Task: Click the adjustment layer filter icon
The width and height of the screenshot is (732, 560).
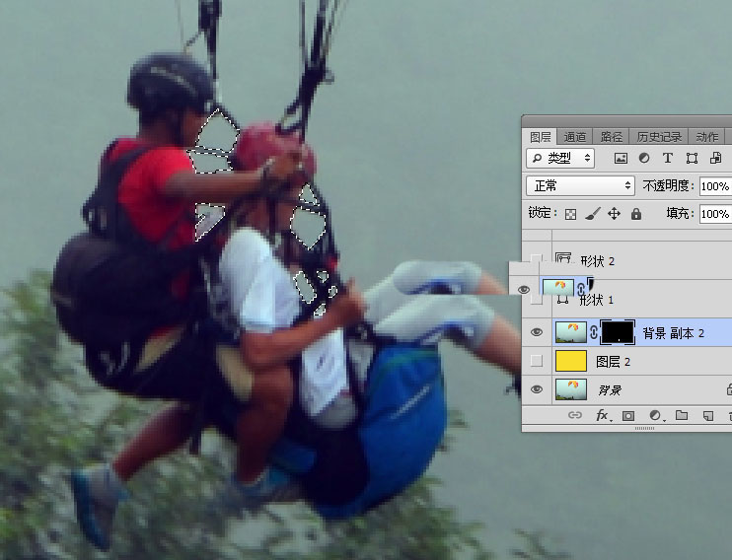Action: coord(644,158)
